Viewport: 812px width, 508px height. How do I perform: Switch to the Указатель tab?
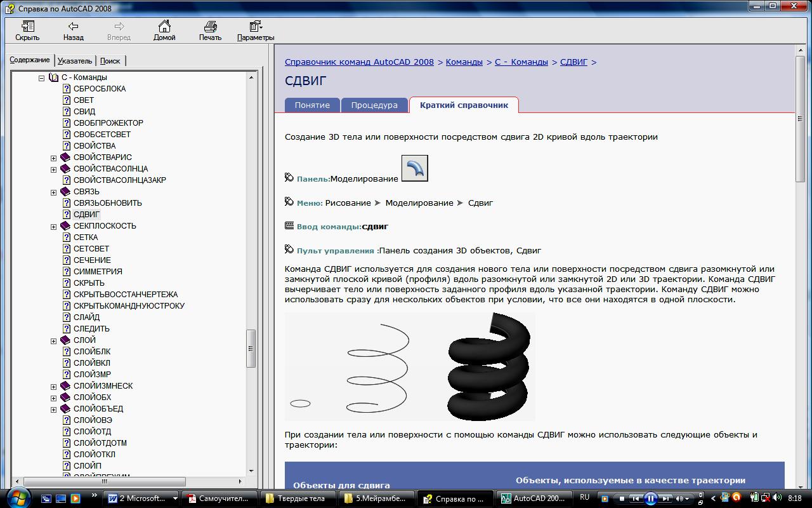point(75,61)
